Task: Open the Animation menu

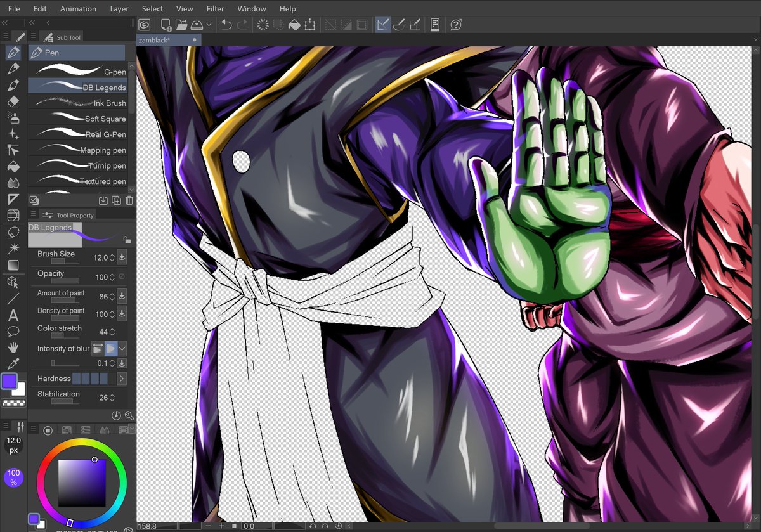Action: point(78,9)
